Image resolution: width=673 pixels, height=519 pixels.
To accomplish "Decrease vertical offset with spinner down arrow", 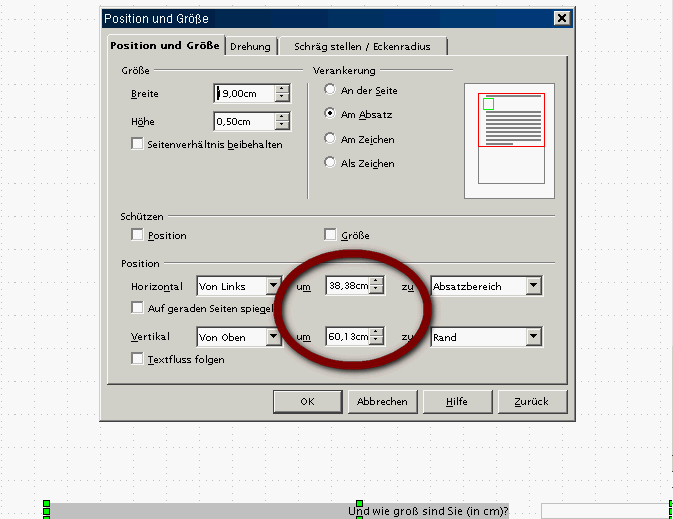I will pyautogui.click(x=376, y=341).
